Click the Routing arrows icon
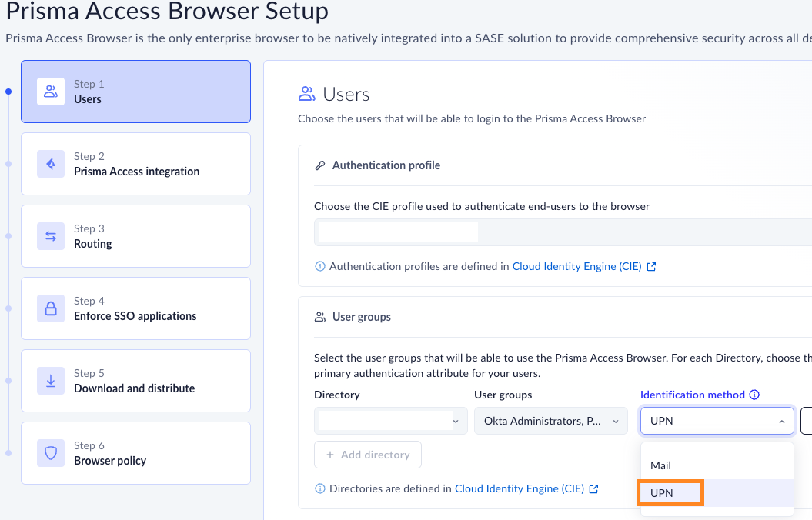This screenshot has height=520, width=812. pyautogui.click(x=51, y=236)
